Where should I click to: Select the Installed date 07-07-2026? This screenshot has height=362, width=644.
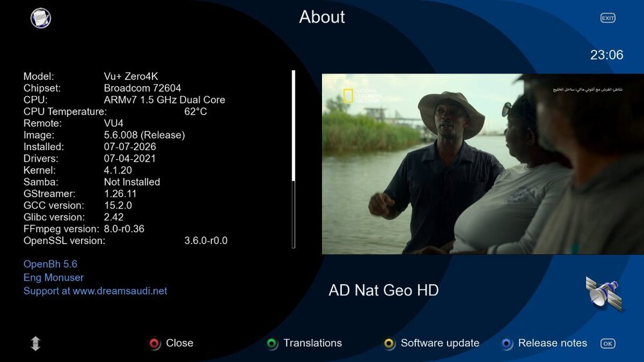click(x=130, y=147)
